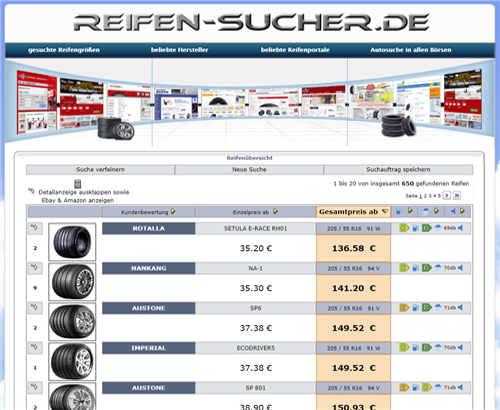Go to next results page arrow

[447, 195]
